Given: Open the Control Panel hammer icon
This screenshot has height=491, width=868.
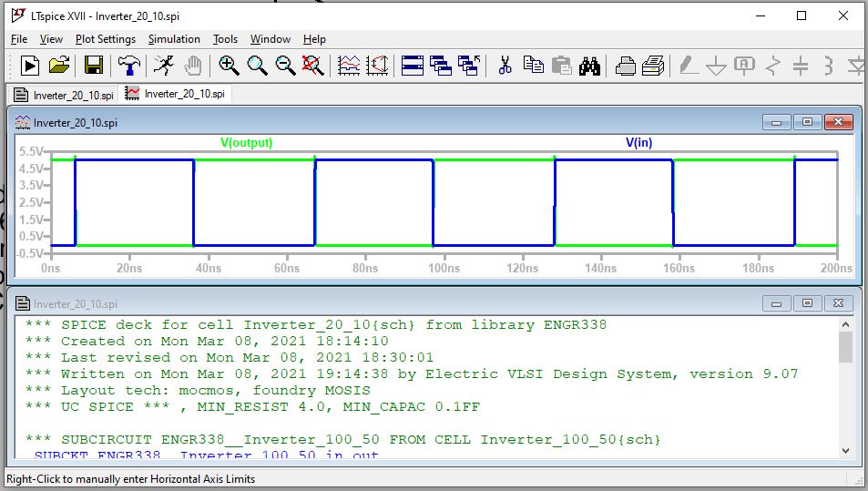Looking at the screenshot, I should pos(129,66).
